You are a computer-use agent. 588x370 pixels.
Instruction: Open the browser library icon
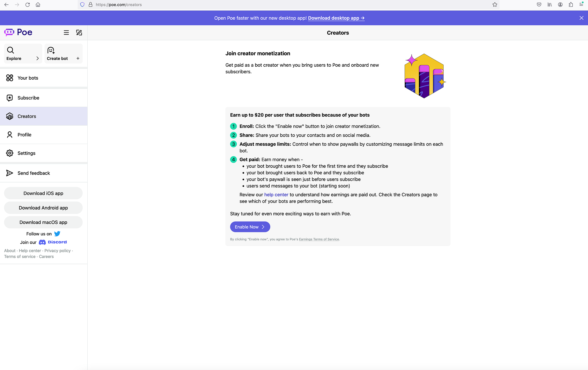click(549, 5)
